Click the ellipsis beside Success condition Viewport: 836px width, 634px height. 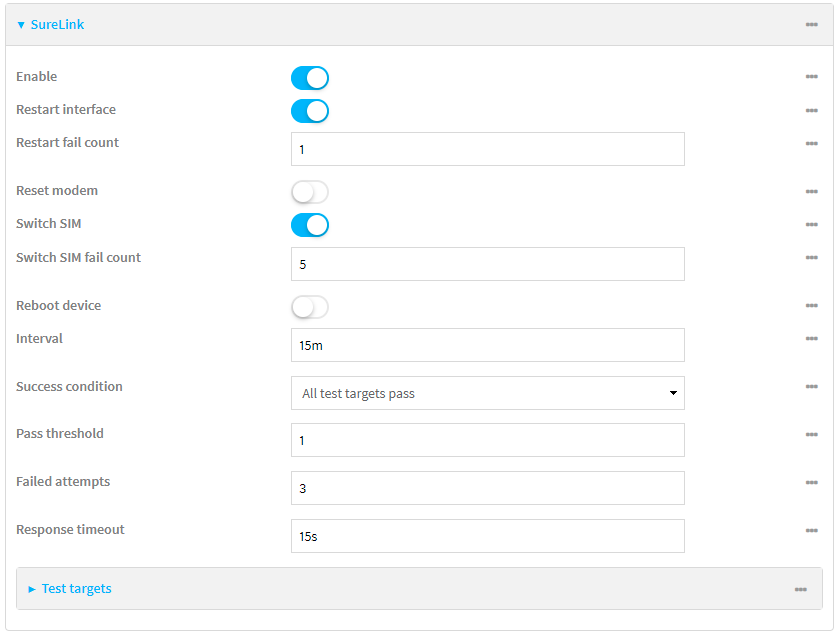pos(812,387)
